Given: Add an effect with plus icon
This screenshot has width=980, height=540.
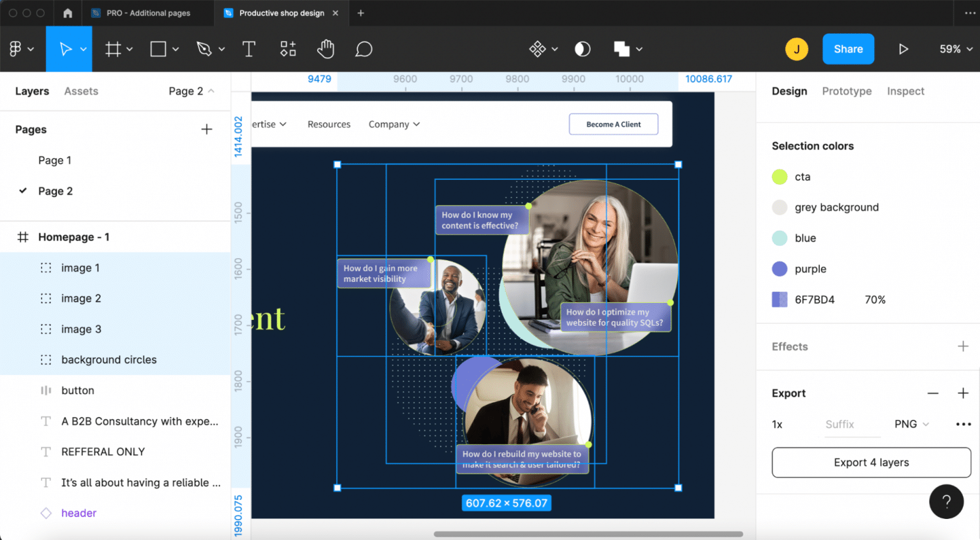Looking at the screenshot, I should point(963,346).
